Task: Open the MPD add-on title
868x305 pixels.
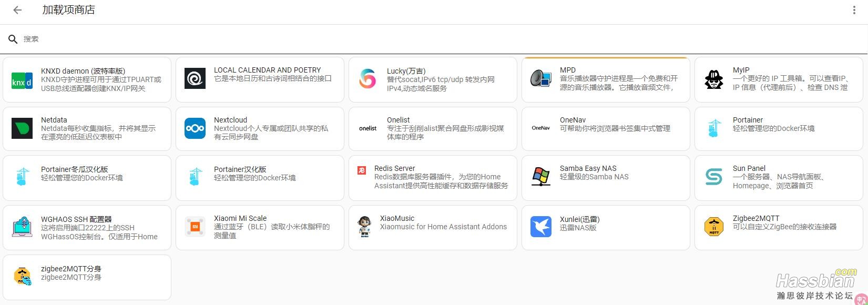Action: click(x=568, y=70)
